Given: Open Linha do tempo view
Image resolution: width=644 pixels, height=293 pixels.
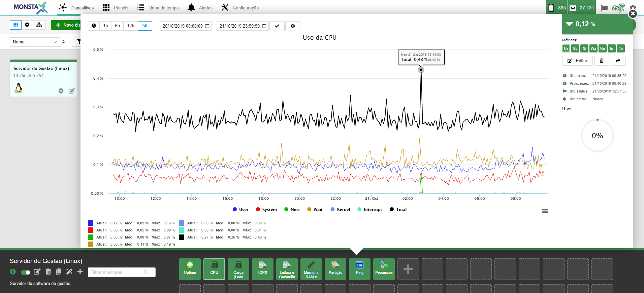Looking at the screenshot, I should click(x=158, y=8).
